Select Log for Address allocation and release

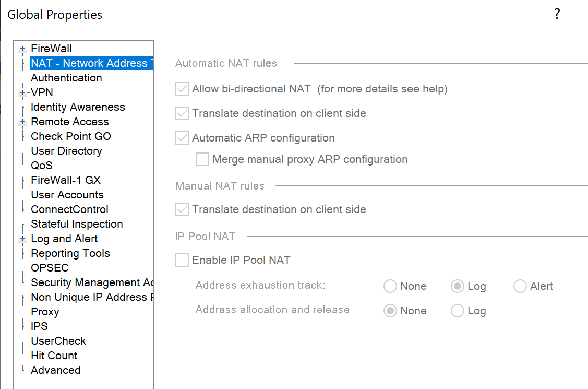[457, 311]
